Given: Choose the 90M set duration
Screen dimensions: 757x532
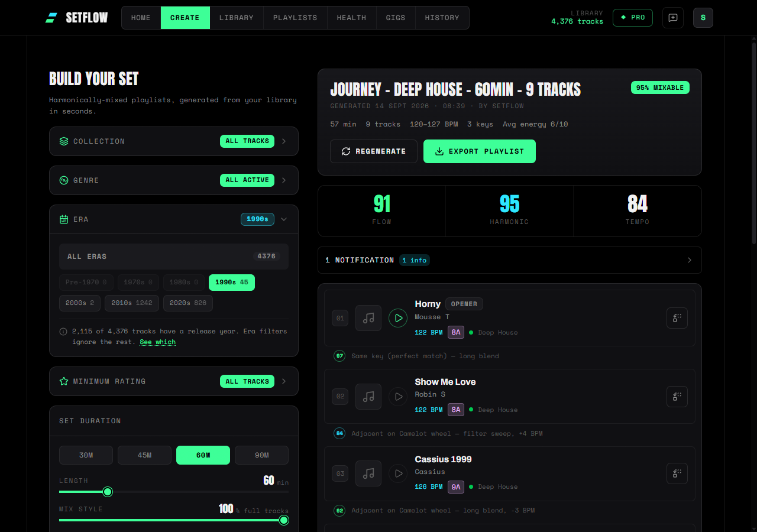Looking at the screenshot, I should click(262, 455).
